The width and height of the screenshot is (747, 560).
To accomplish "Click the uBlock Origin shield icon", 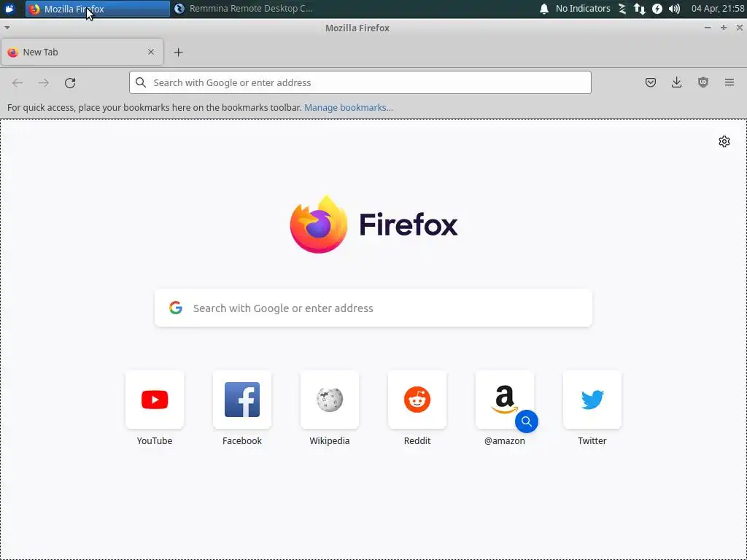I will pyautogui.click(x=703, y=82).
